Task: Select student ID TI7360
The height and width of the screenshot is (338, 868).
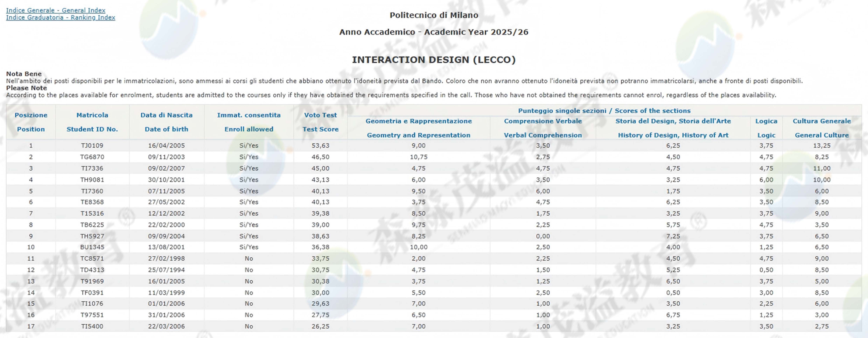Action: tap(92, 191)
